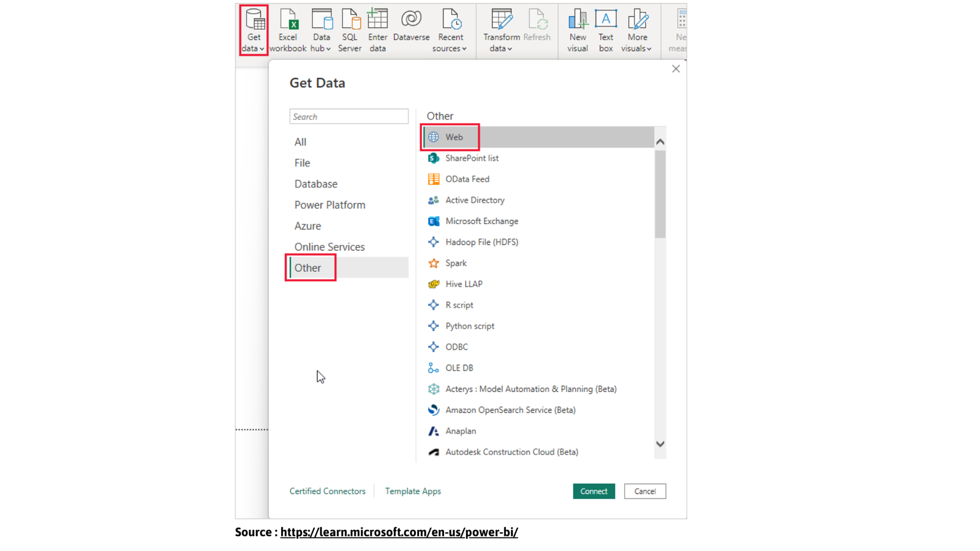Choose the Hadoop File (HDFS) connector
Screen dimensions: 980x551
pyautogui.click(x=538, y=242)
